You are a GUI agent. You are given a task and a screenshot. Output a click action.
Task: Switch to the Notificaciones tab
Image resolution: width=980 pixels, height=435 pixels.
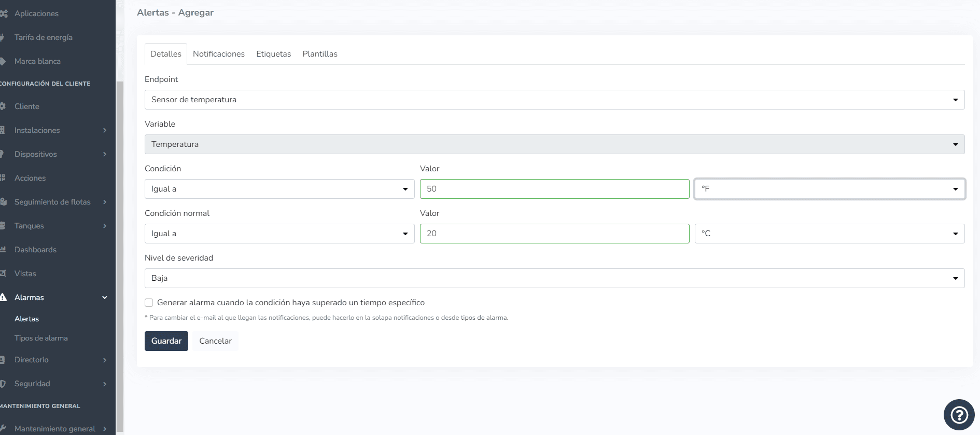[x=218, y=54]
